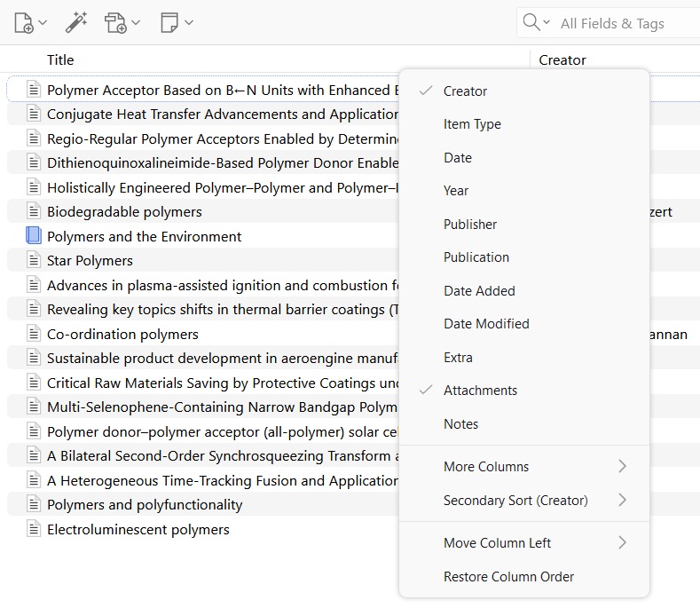Click document icon beside Electroluminescent polymers
This screenshot has width=700, height=616.
pyautogui.click(x=34, y=530)
